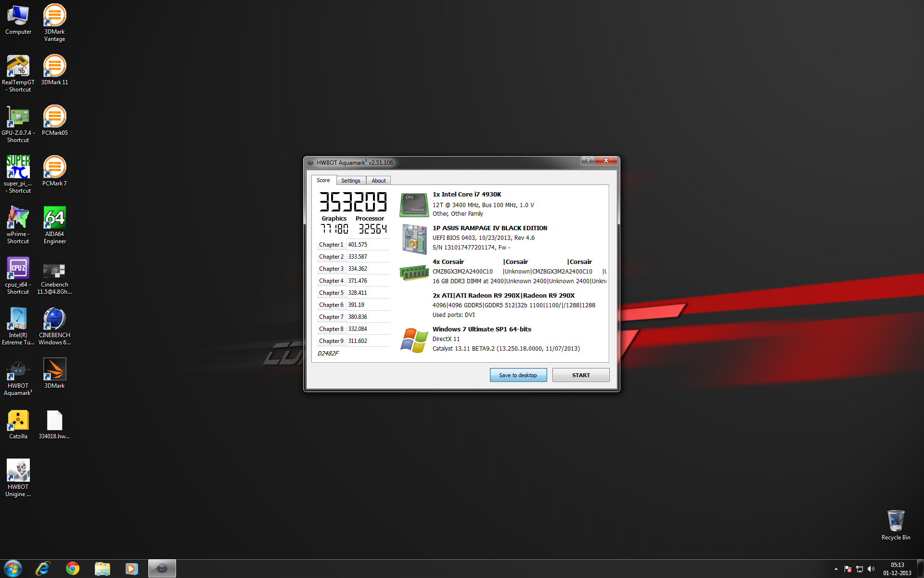
Task: Open Windows Explorer from taskbar
Action: point(102,569)
